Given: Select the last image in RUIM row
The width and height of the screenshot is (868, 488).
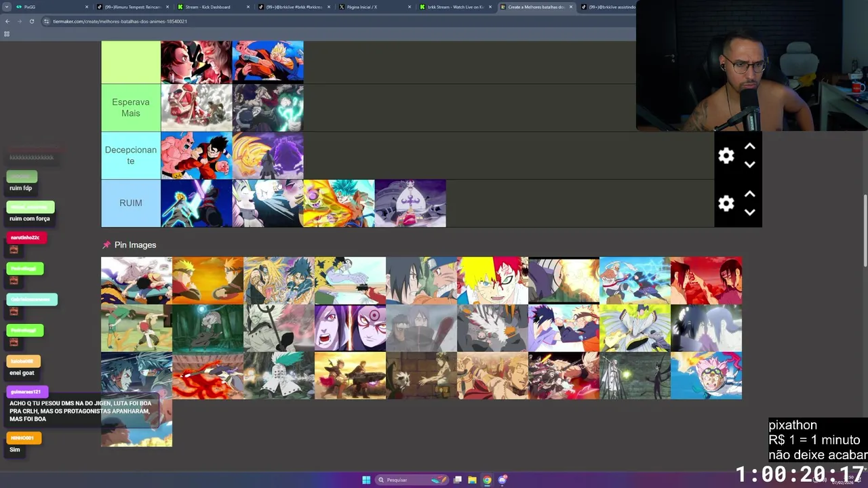Looking at the screenshot, I should (x=410, y=203).
